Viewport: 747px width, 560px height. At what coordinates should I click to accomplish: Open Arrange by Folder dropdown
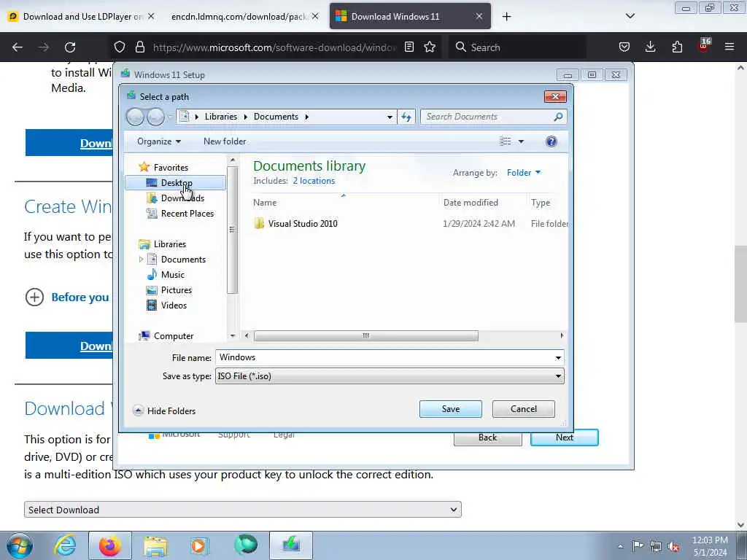524,173
